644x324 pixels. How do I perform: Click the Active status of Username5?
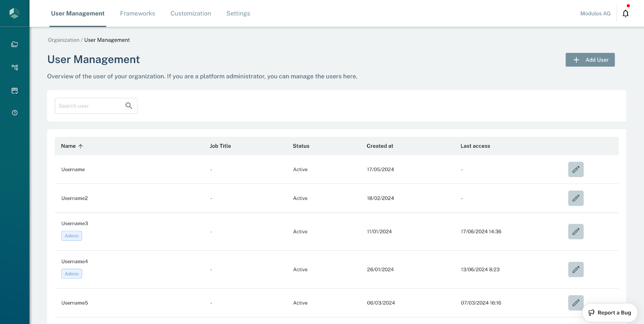(300, 303)
